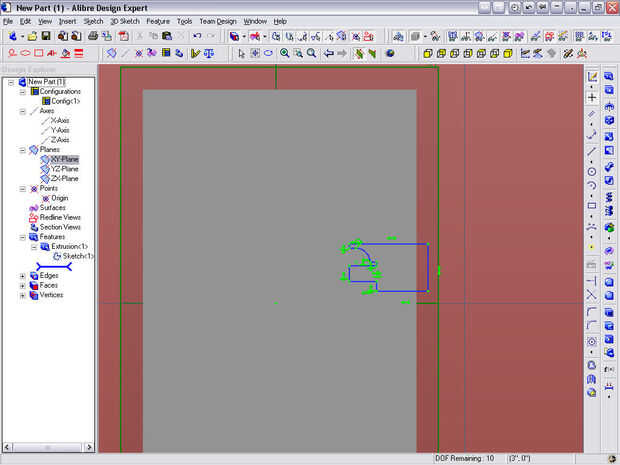The height and width of the screenshot is (465, 620).
Task: Click Surfaces in the tree
Action: [53, 208]
